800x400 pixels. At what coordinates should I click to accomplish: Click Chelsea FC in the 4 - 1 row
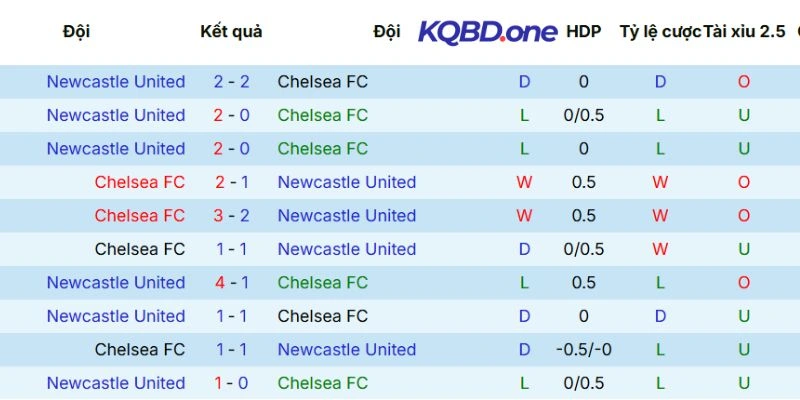pyautogui.click(x=322, y=283)
